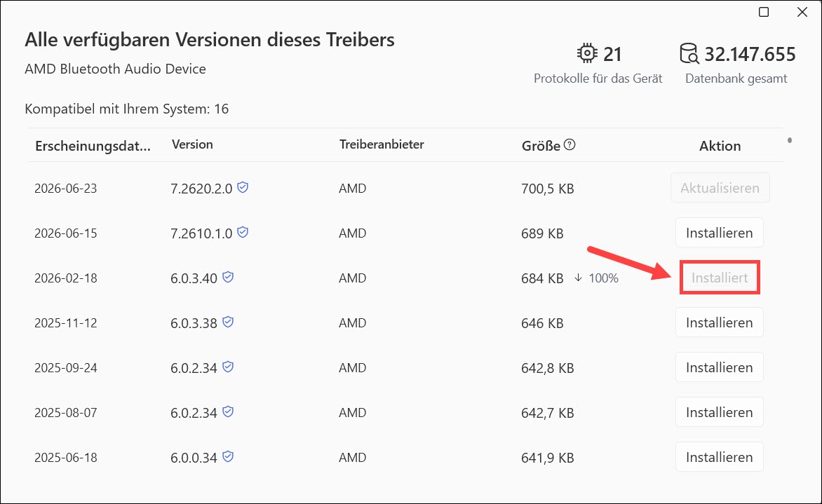This screenshot has width=822, height=504.
Task: Install the driver dated 2025-09-24
Action: coord(720,367)
